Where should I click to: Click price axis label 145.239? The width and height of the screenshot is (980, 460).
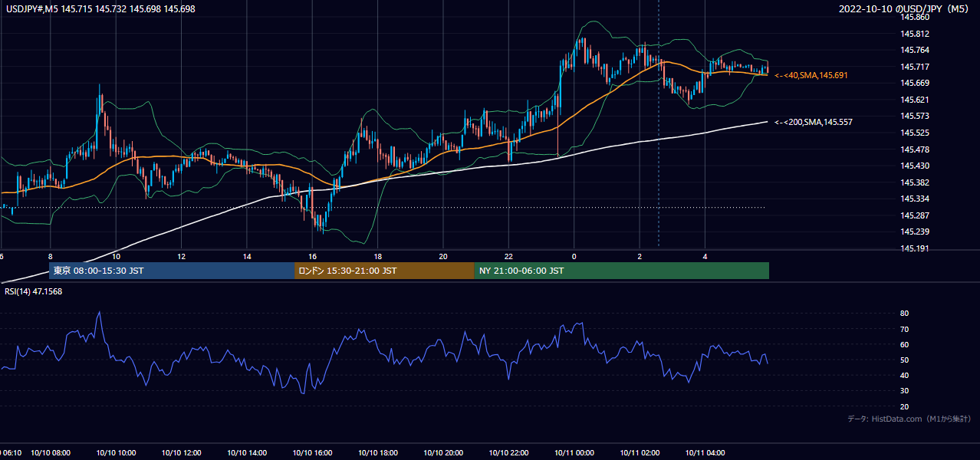click(914, 232)
